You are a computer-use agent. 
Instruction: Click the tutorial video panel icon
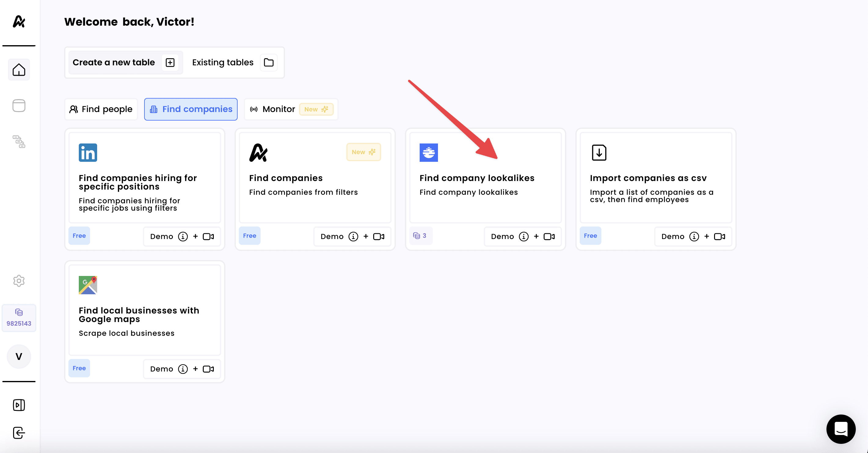pyautogui.click(x=19, y=405)
